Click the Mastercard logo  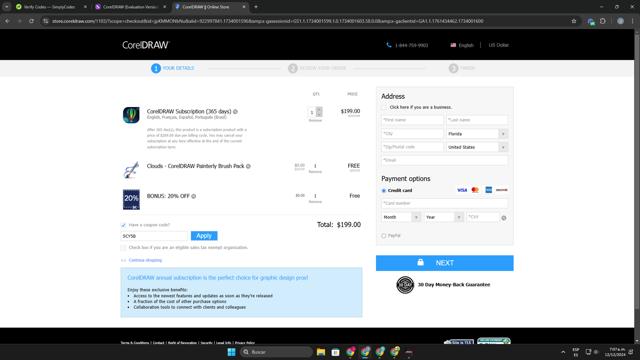click(x=475, y=190)
